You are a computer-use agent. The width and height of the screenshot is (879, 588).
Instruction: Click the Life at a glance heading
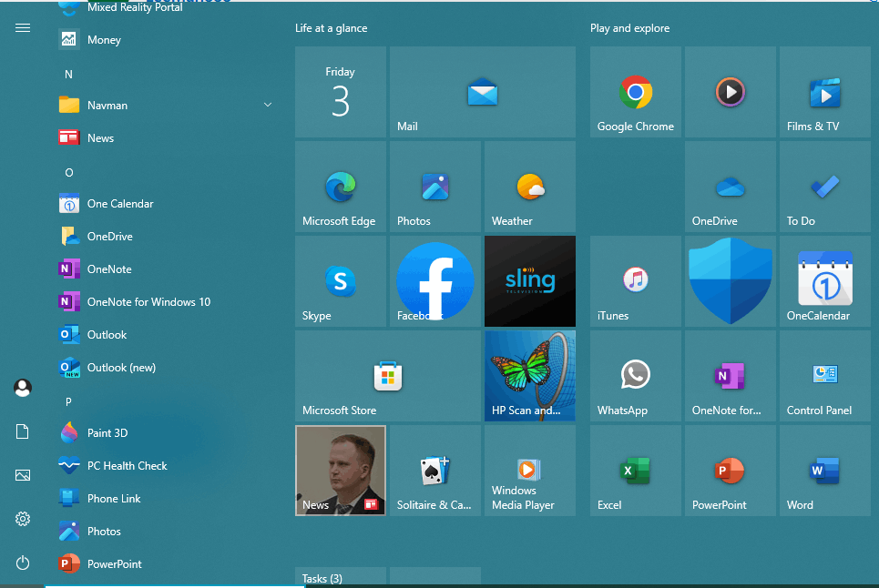(332, 28)
